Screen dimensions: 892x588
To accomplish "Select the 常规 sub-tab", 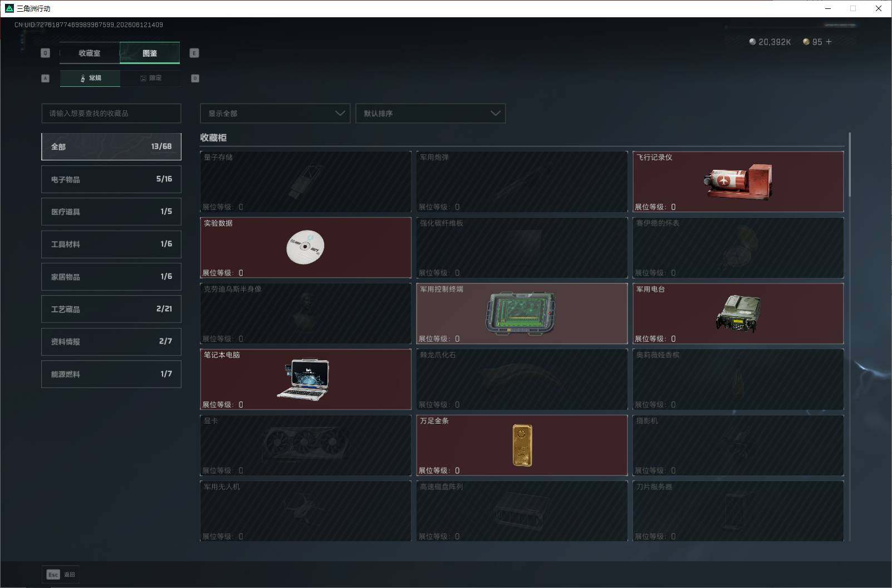I will point(90,79).
